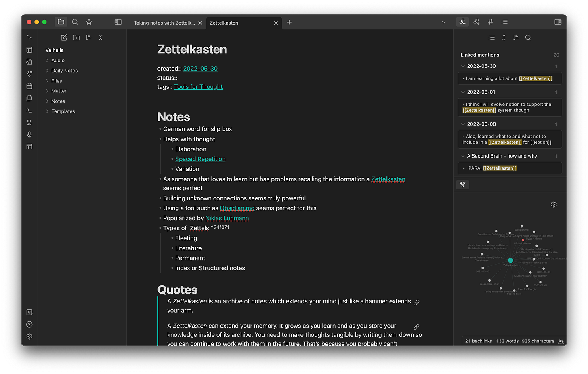Expand the Matter folder
The width and height of the screenshot is (588, 374).
click(x=47, y=91)
